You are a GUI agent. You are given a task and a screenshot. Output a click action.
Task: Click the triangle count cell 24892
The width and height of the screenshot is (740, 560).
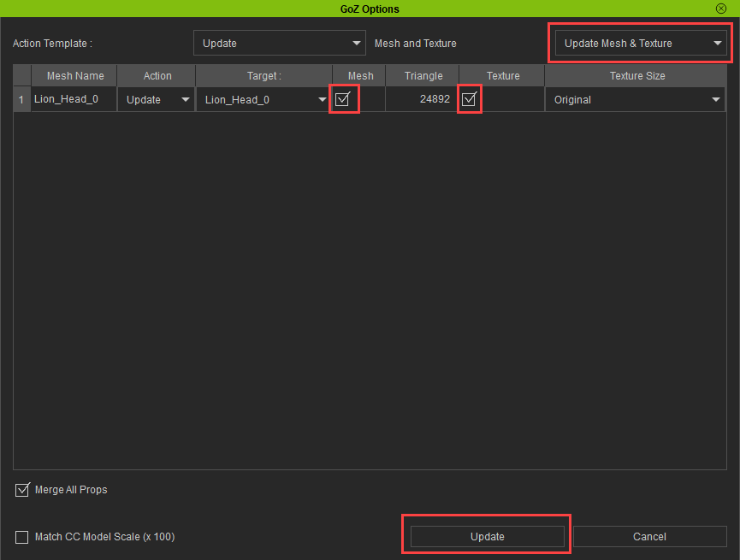point(423,100)
